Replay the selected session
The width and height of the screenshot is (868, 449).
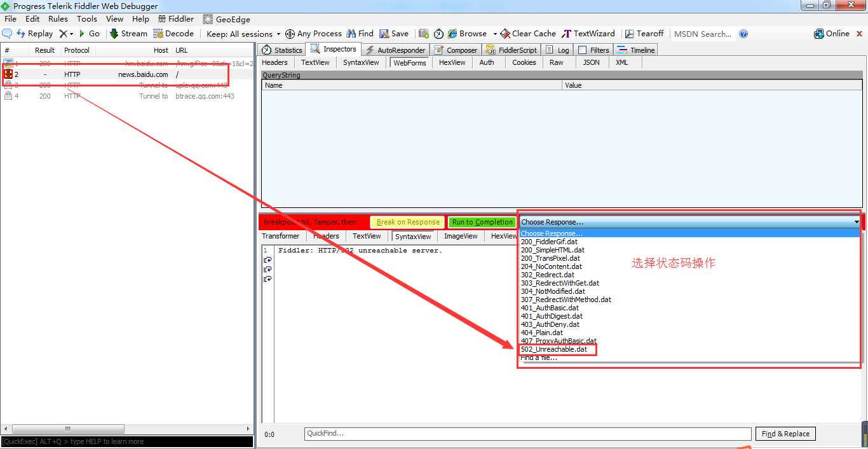coord(35,34)
